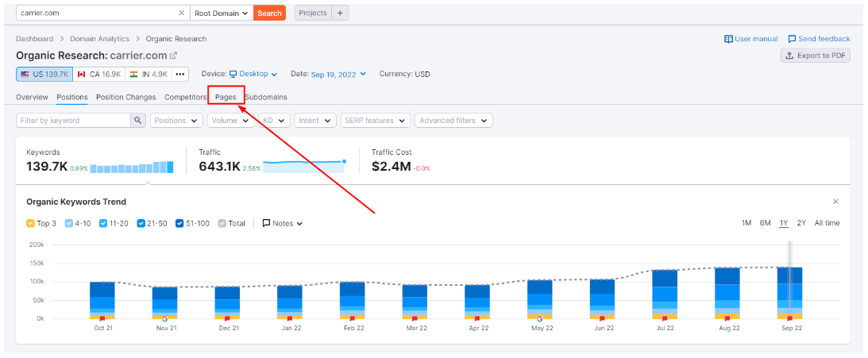This screenshot has height=358, width=868.
Task: Open the Domain Analytics breadcrumb
Action: coord(99,39)
